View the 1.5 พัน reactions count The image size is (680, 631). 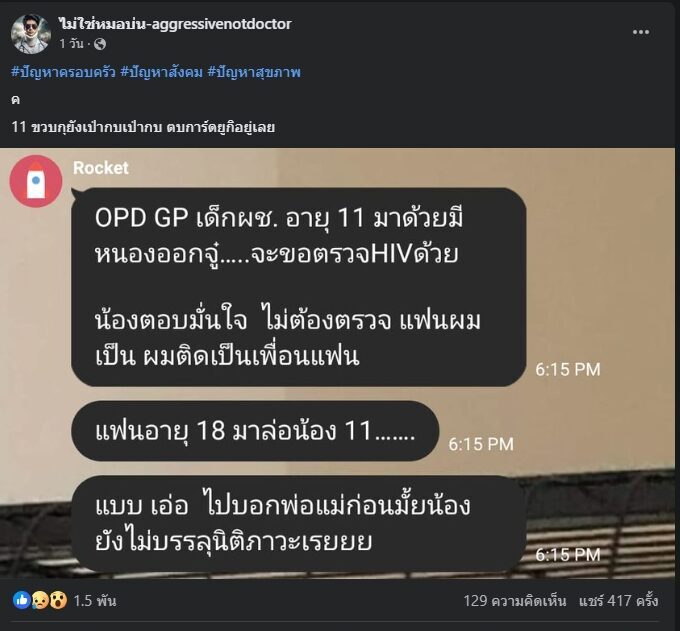pos(95,601)
